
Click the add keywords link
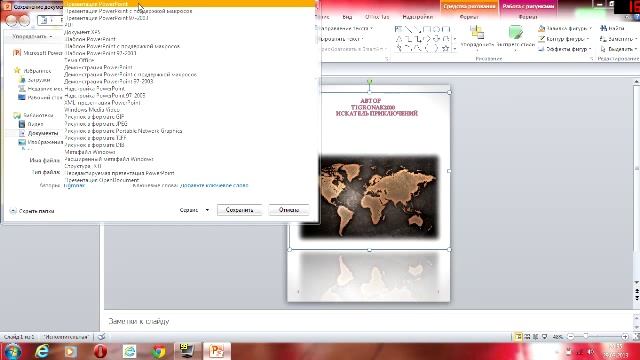click(x=214, y=185)
